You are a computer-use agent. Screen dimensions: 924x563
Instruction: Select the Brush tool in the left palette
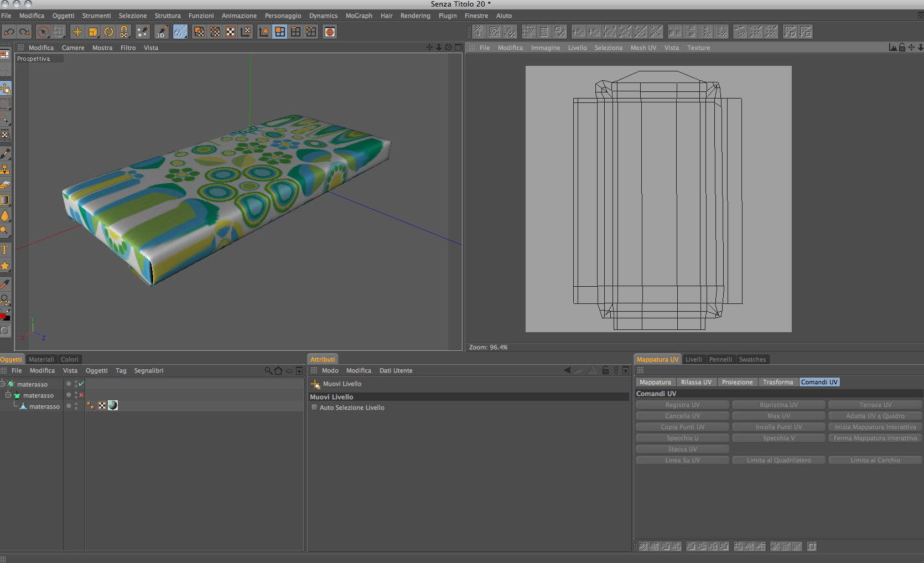5,153
